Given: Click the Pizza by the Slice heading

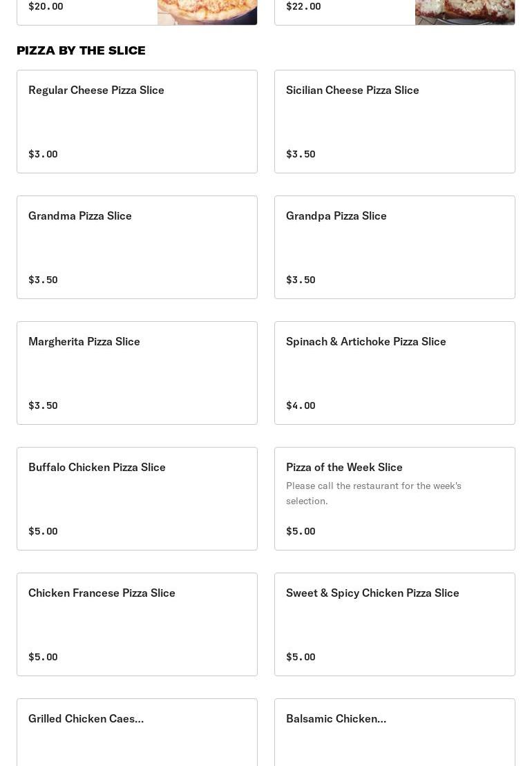Looking at the screenshot, I should coord(81,50).
